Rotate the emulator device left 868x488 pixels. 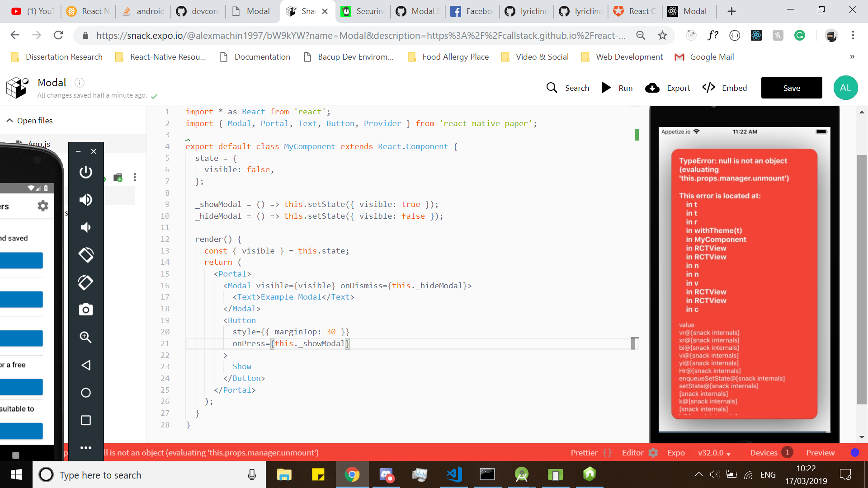(x=86, y=255)
